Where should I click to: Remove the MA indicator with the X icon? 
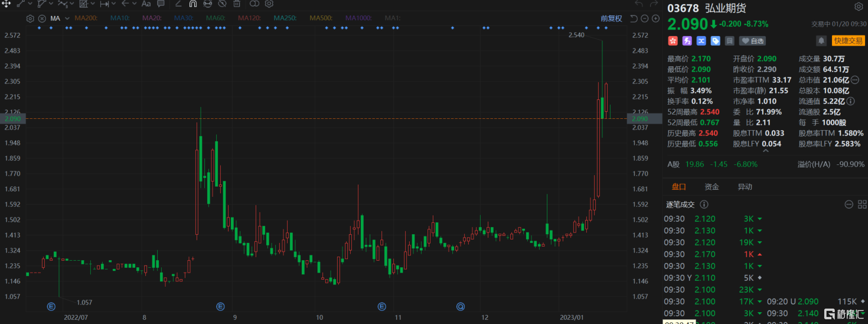click(x=41, y=18)
